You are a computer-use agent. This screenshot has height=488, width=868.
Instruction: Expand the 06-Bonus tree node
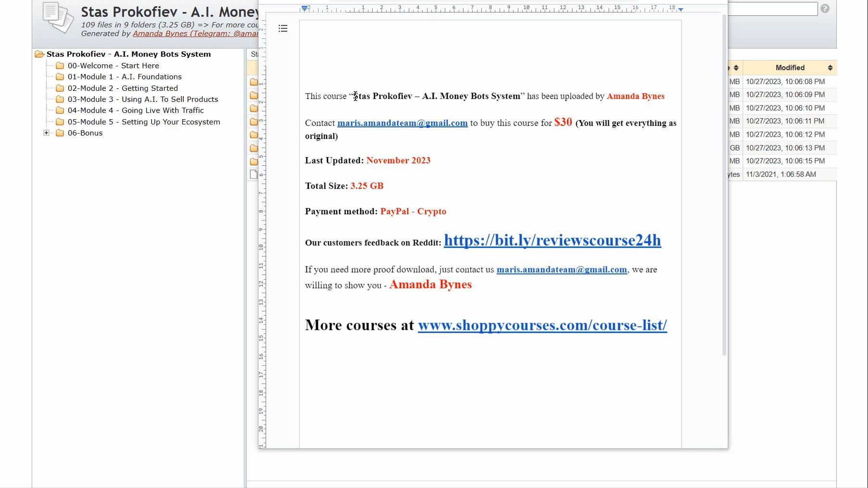pos(47,133)
